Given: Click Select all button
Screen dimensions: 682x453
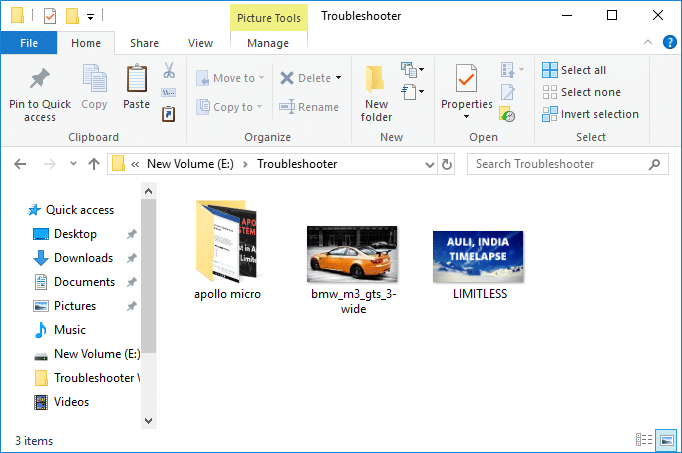Looking at the screenshot, I should 574,70.
